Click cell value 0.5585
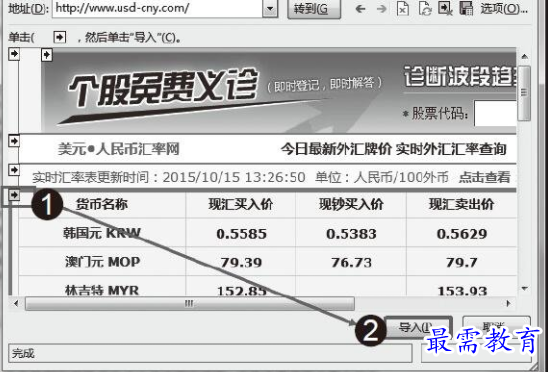This screenshot has width=548, height=372. click(241, 234)
